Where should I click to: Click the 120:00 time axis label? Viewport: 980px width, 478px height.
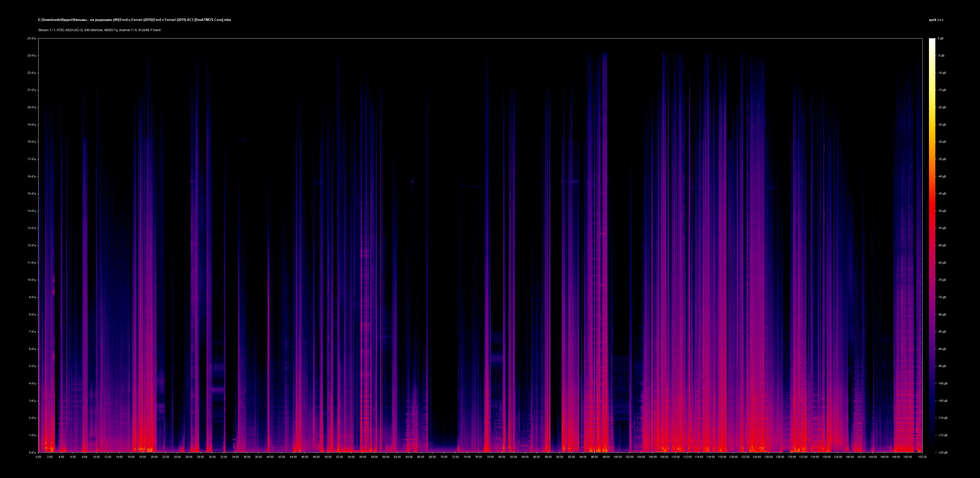733,457
